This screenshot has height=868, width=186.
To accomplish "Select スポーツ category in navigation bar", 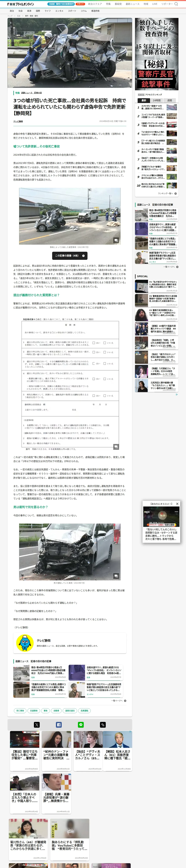I will click(72, 11).
